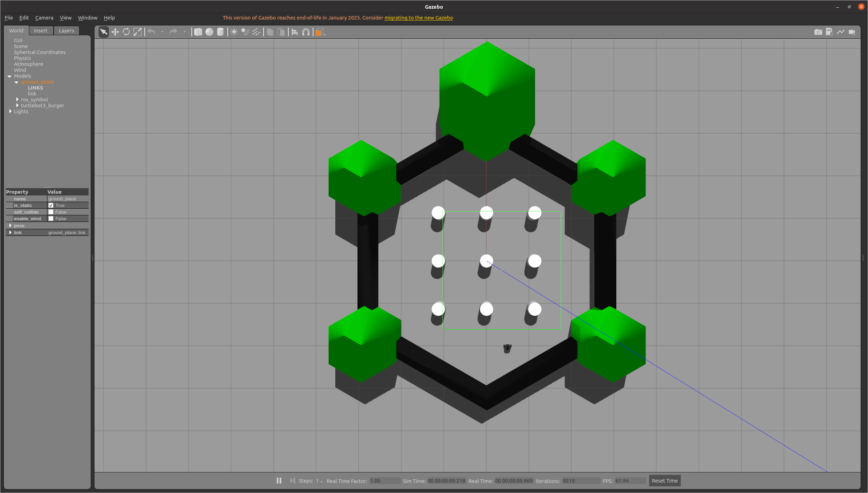Add a point light
Viewport: 868px width, 493px height.
[234, 32]
